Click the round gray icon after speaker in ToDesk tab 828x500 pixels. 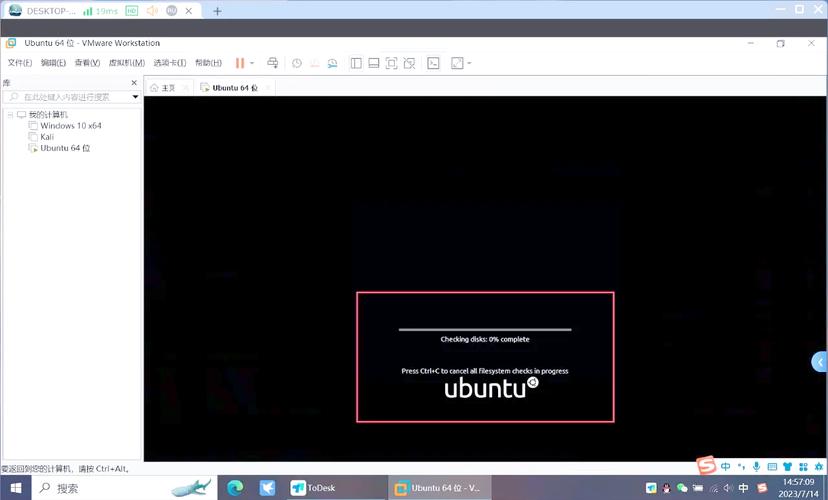(172, 11)
